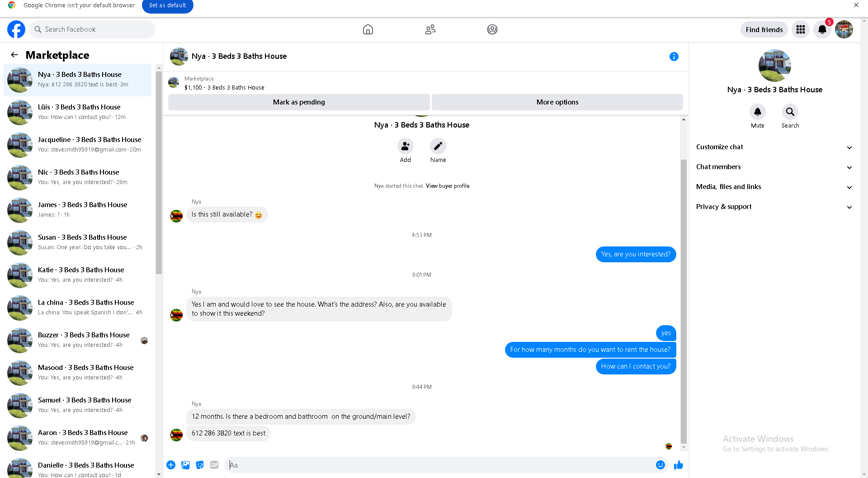Open the nine-dot Menu grid icon
The height and width of the screenshot is (478, 868).
coord(801,29)
